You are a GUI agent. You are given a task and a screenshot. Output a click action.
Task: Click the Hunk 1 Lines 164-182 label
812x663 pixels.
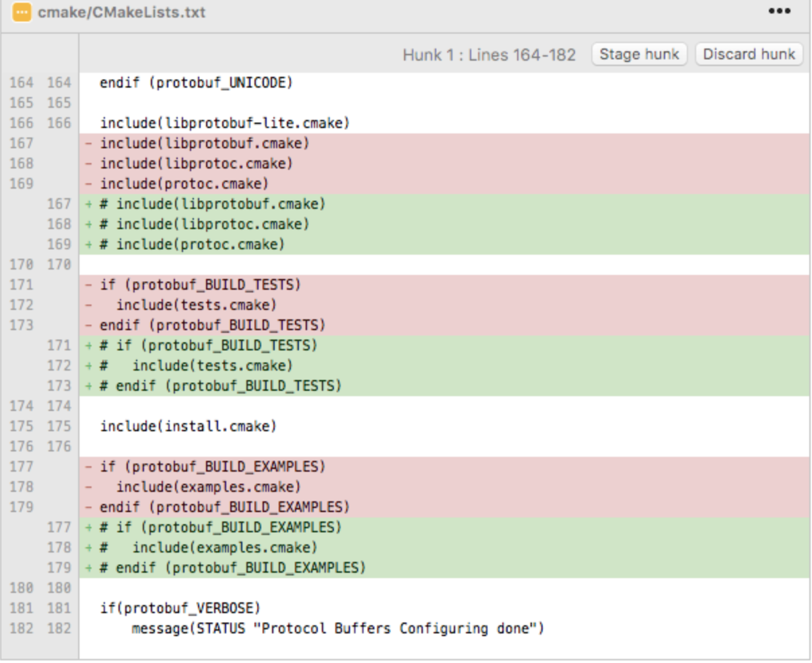[489, 55]
